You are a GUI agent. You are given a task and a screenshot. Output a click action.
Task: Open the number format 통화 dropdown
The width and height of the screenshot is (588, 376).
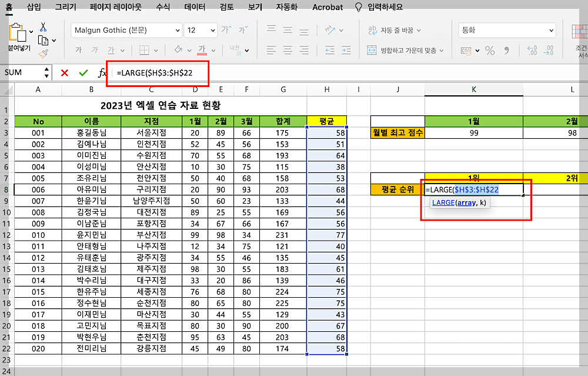pos(552,31)
